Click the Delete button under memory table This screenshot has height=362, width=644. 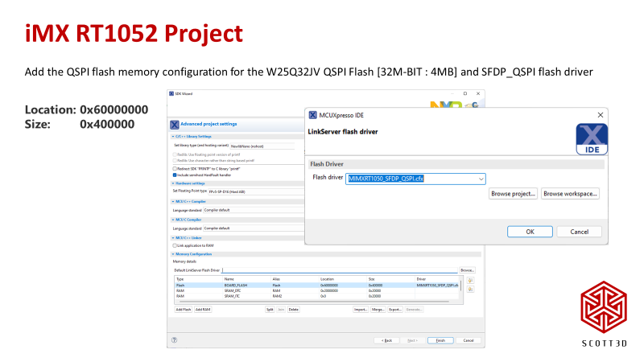point(293,310)
